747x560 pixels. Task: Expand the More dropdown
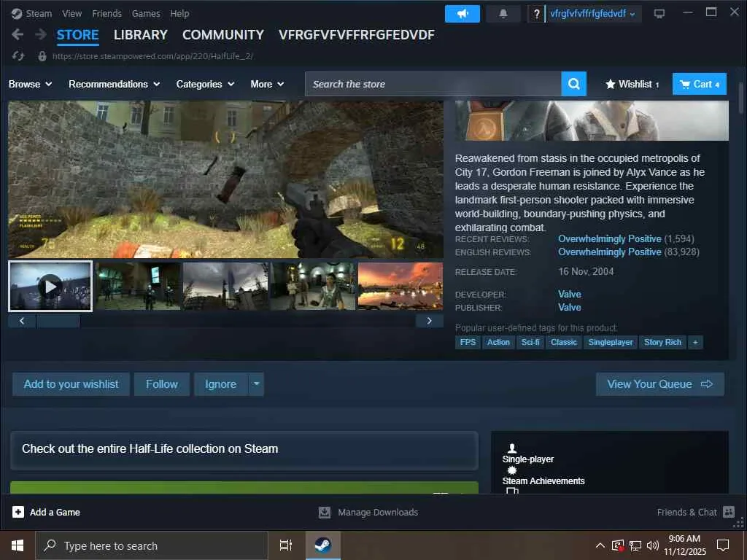267,85
